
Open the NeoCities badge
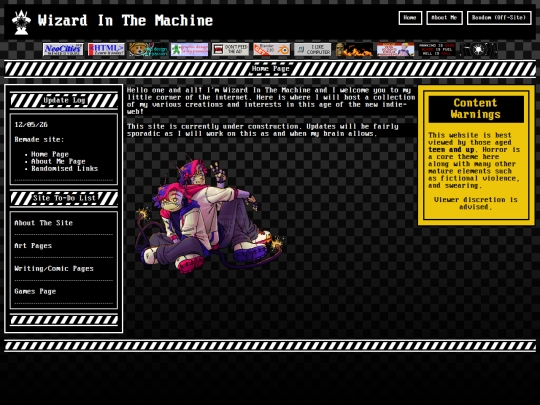pyautogui.click(x=63, y=49)
